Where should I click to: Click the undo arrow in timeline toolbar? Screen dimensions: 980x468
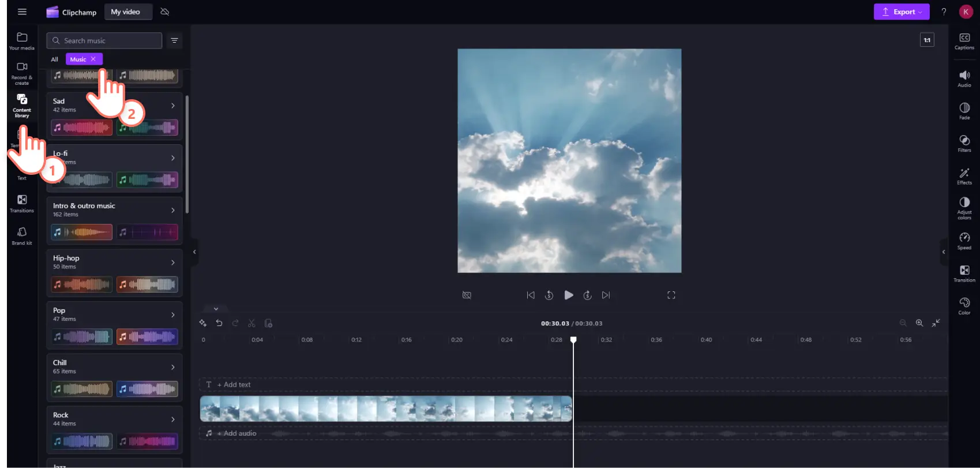219,323
